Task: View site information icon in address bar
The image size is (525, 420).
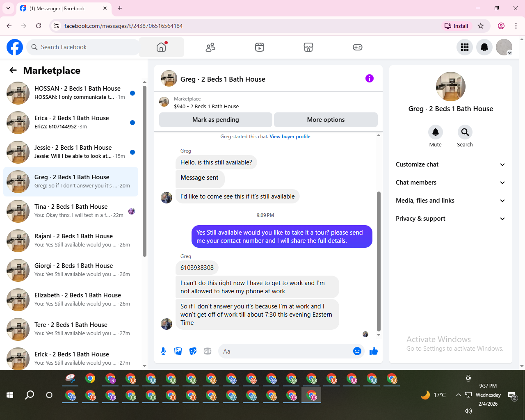Action: coord(56,26)
